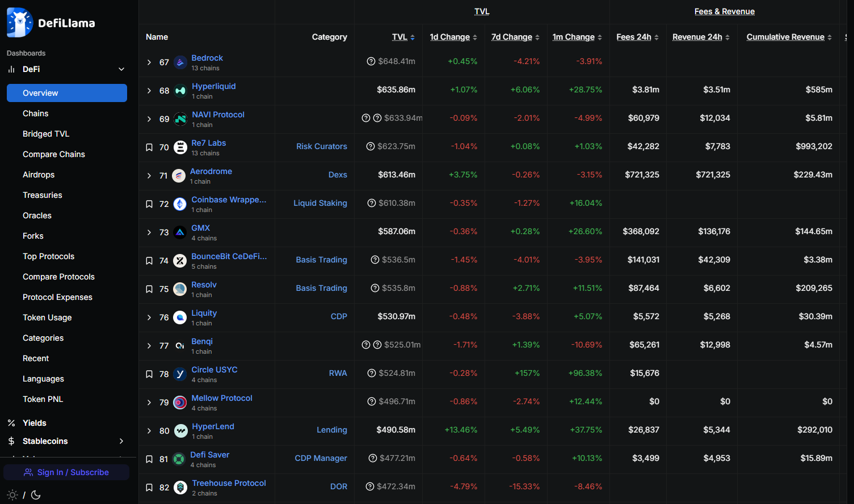
Task: Bookmark the Circle USYC protocol
Action: click(x=149, y=374)
